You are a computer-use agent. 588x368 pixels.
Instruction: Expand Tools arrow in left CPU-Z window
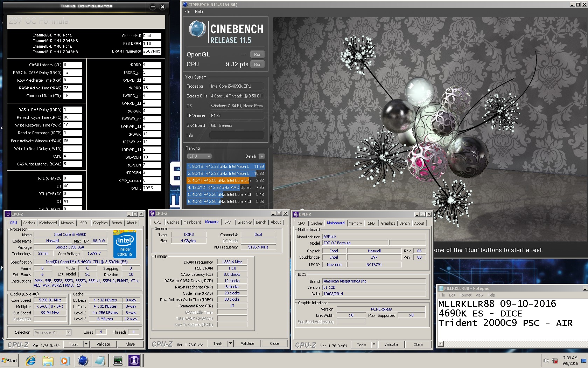(x=86, y=344)
